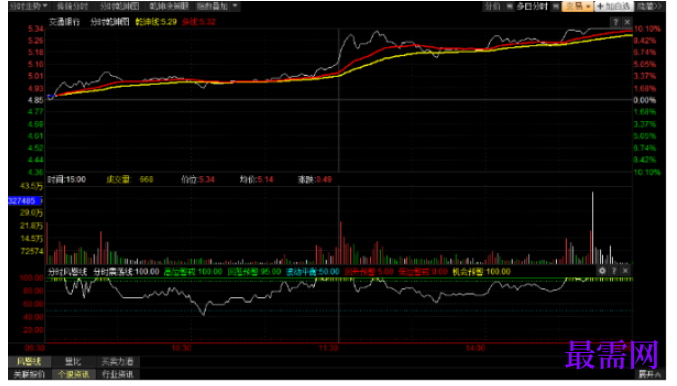
Task: Click the 11:30 time marker on axis
Action: tap(328, 348)
